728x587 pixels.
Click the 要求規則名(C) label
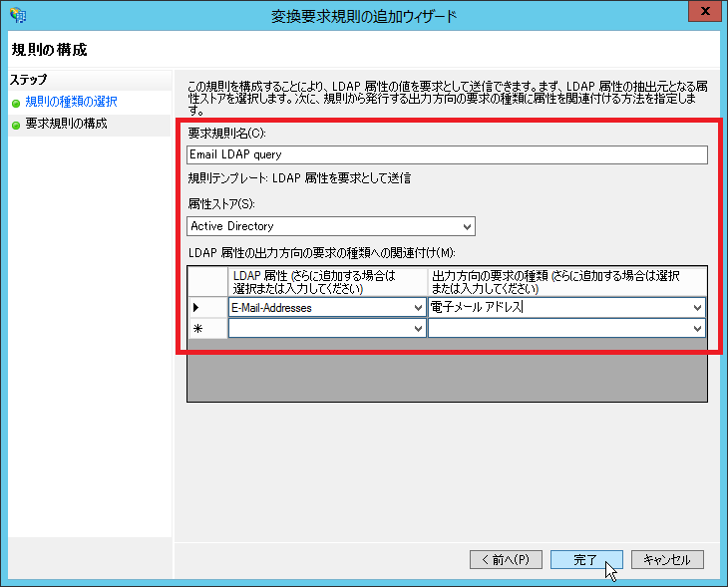(x=226, y=134)
